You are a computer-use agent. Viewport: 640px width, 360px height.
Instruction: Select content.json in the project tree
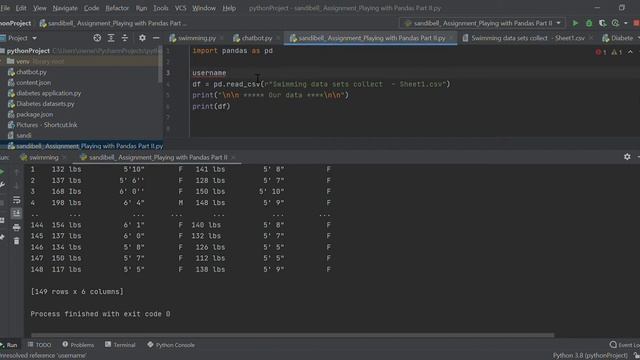[x=33, y=82]
